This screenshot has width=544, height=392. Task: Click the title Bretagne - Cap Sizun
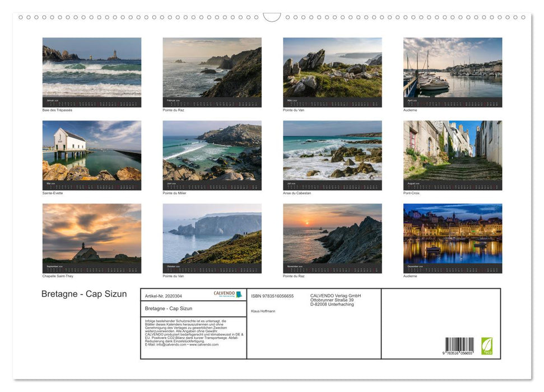click(x=84, y=294)
